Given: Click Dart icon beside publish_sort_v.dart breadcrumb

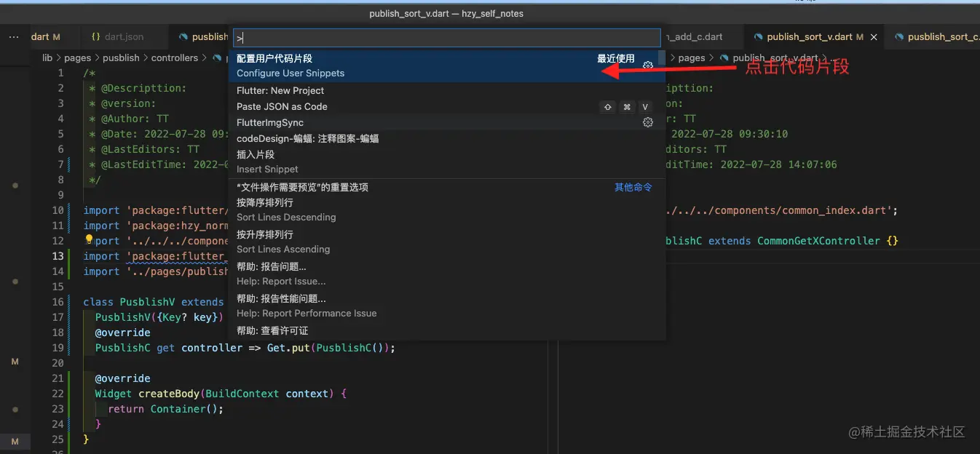Looking at the screenshot, I should 724,57.
